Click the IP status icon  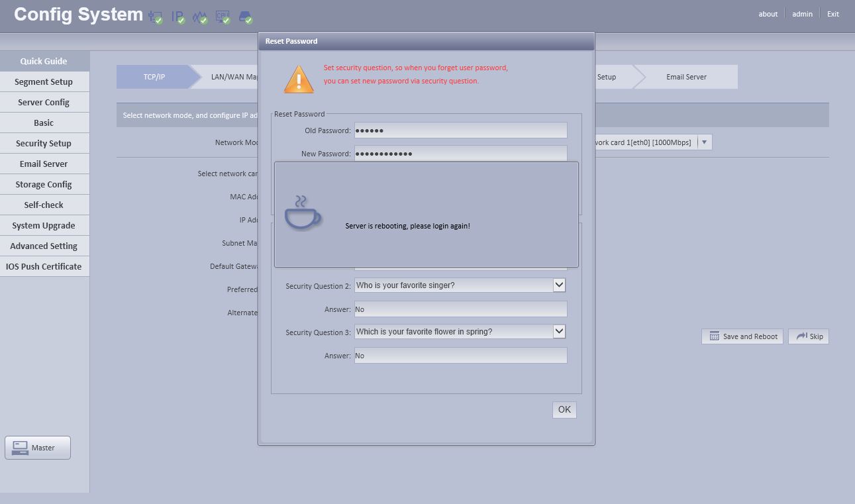(x=178, y=17)
